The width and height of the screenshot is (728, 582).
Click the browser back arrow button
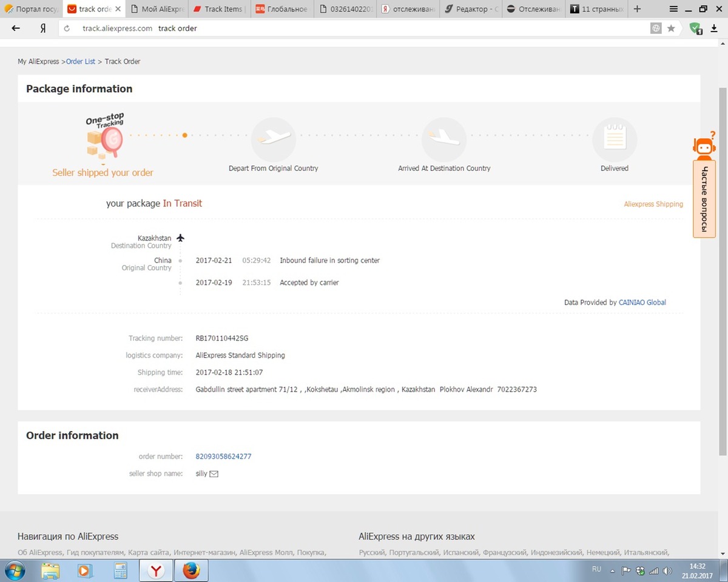16,28
